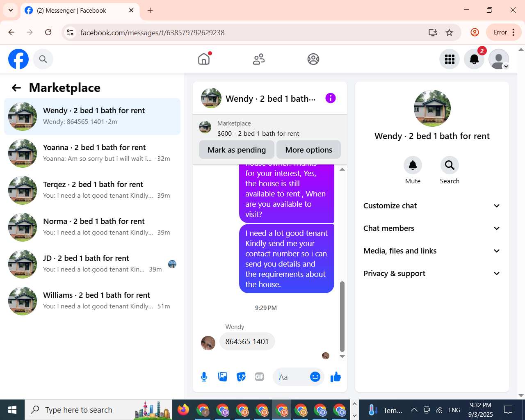
Task: Open the notifications bell with 2 badge
Action: tap(474, 59)
